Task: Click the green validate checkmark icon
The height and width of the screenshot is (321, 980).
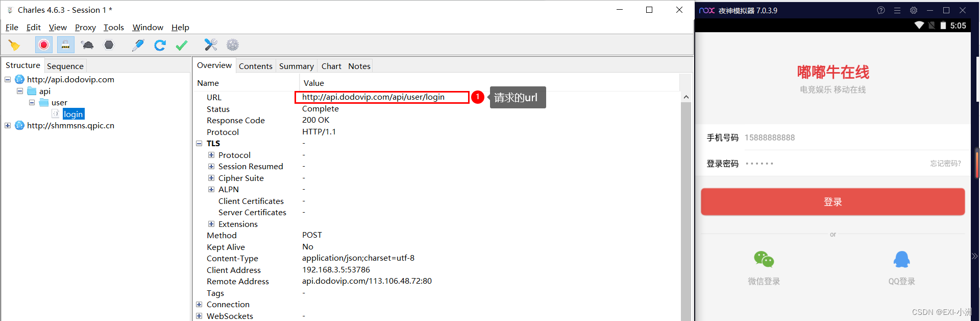Action: click(181, 45)
